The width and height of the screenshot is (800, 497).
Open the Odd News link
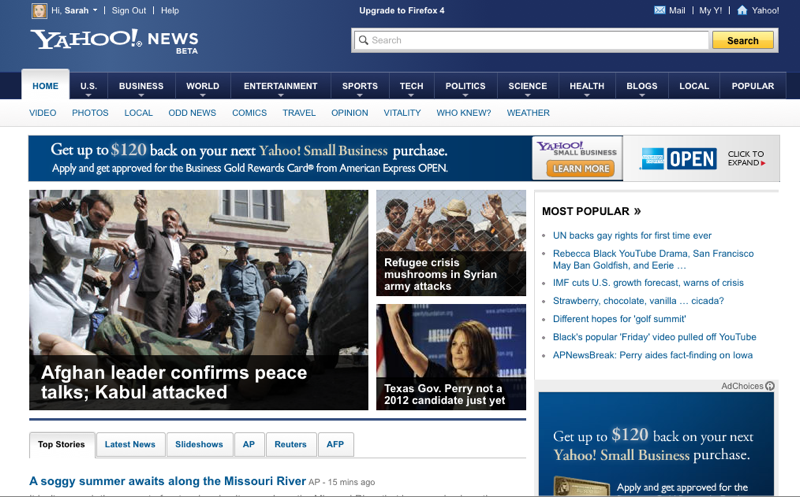(x=192, y=113)
